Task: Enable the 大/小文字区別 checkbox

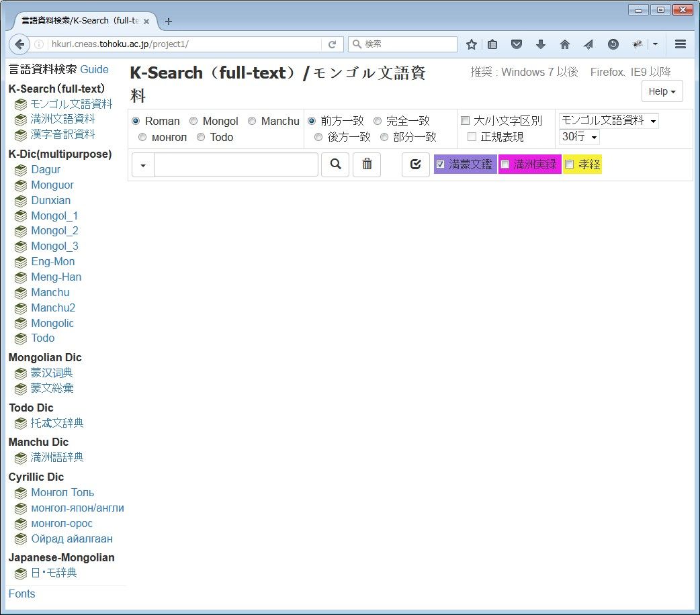Action: tap(465, 122)
